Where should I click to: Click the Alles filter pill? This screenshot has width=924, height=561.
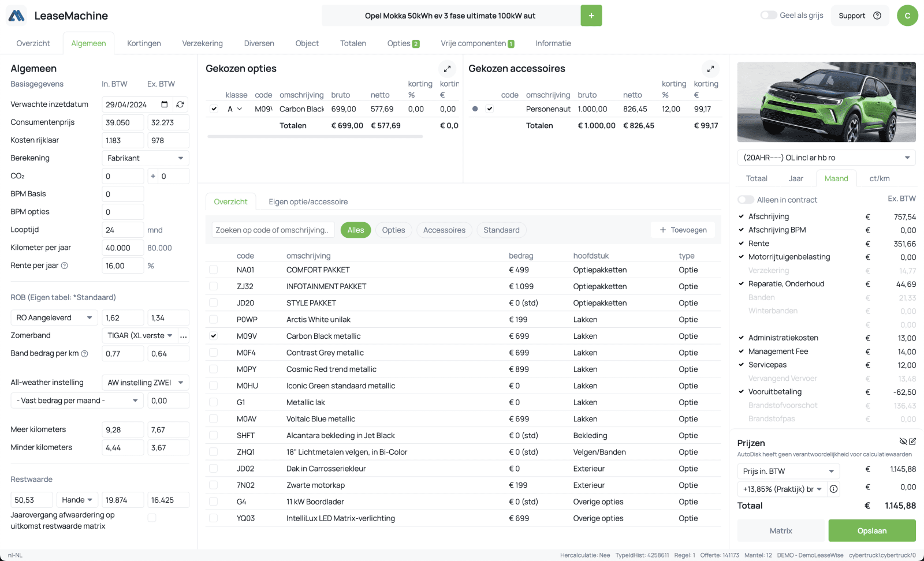356,230
